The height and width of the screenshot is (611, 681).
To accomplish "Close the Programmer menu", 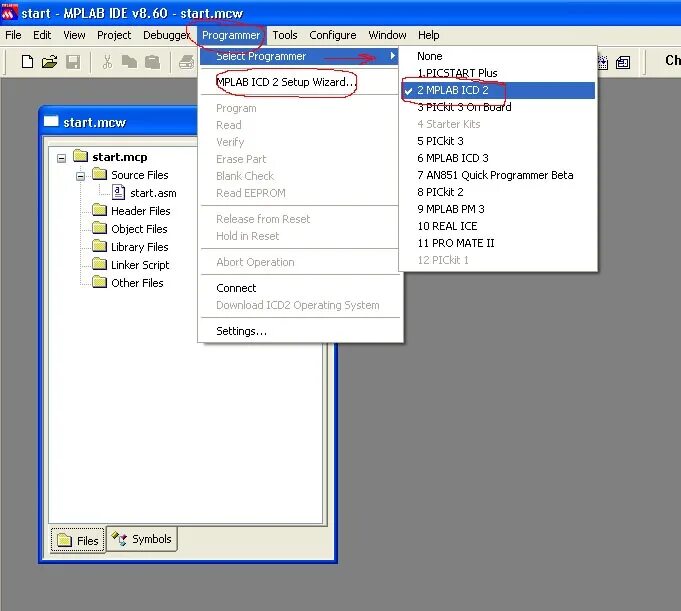I will 231,35.
